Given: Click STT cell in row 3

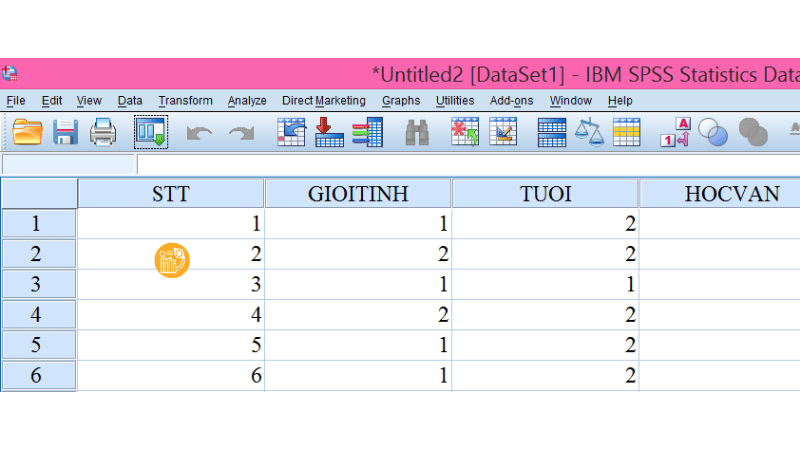Looking at the screenshot, I should coord(171,284).
